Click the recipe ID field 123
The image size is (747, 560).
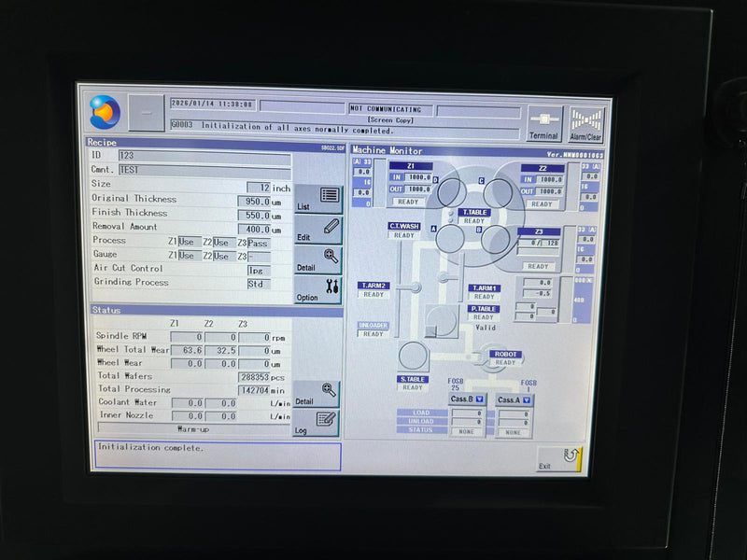[204, 156]
